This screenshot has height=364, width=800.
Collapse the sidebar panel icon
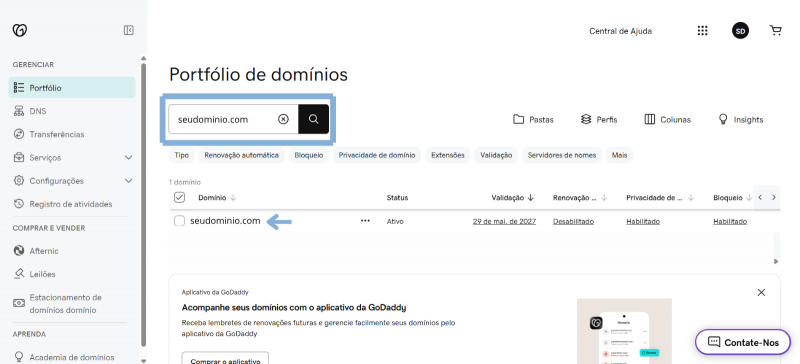(129, 31)
